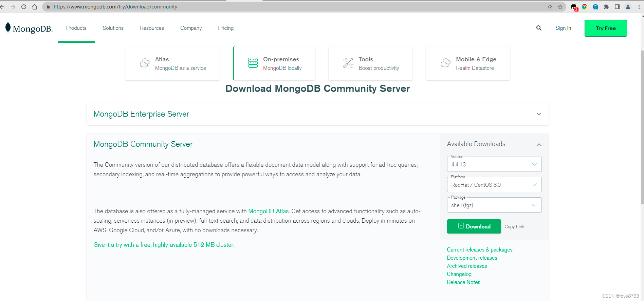Go to the Pricing page
This screenshot has width=644, height=301.
[226, 28]
